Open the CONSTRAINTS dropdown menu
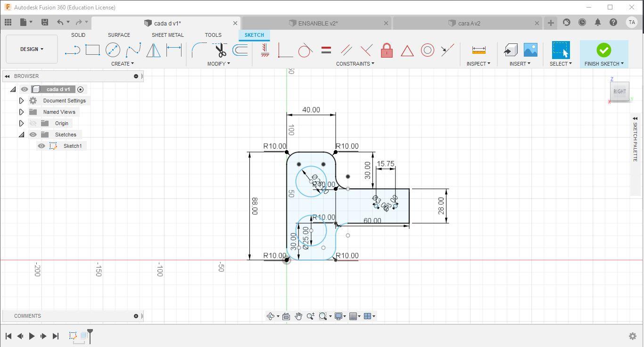The image size is (644, 347). click(355, 64)
